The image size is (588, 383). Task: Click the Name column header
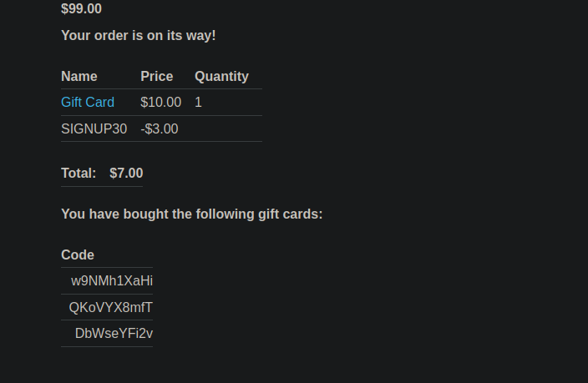point(79,76)
